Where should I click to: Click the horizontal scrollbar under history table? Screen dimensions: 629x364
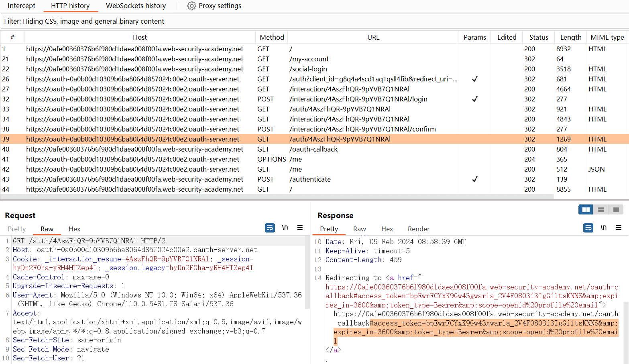point(277,197)
